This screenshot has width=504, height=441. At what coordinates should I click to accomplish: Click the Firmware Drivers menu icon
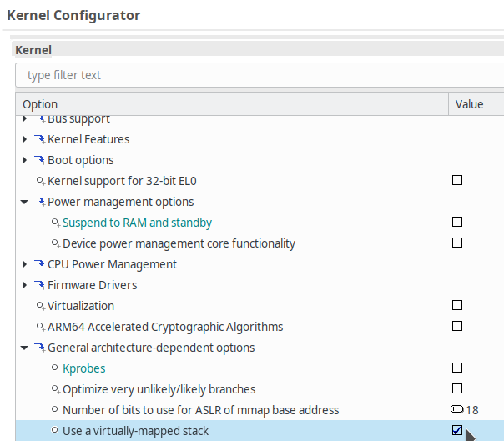pyautogui.click(x=39, y=285)
